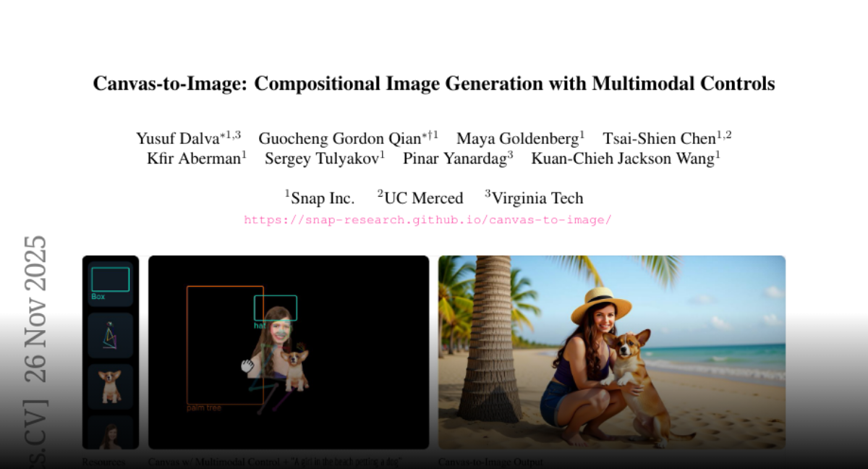This screenshot has height=469, width=868.
Task: Click the corgi thumbnail in Resources panel
Action: point(110,386)
